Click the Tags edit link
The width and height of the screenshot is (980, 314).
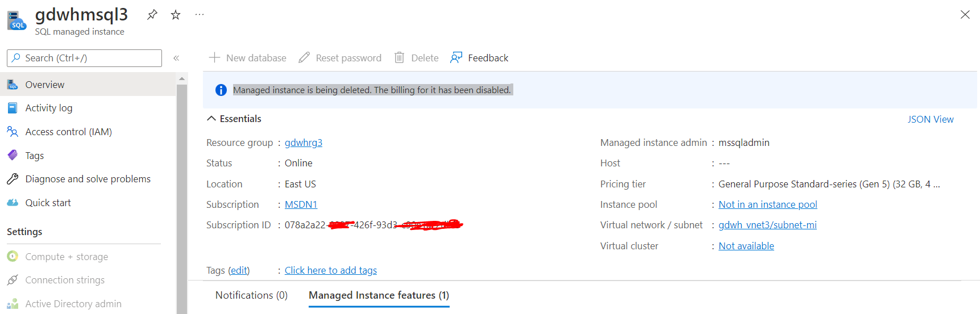239,270
